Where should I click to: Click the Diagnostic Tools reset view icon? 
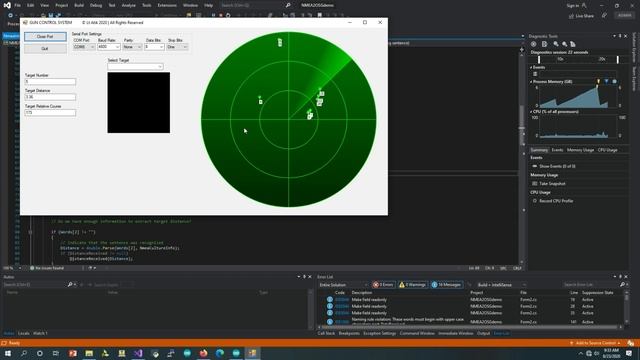pyautogui.click(x=573, y=44)
